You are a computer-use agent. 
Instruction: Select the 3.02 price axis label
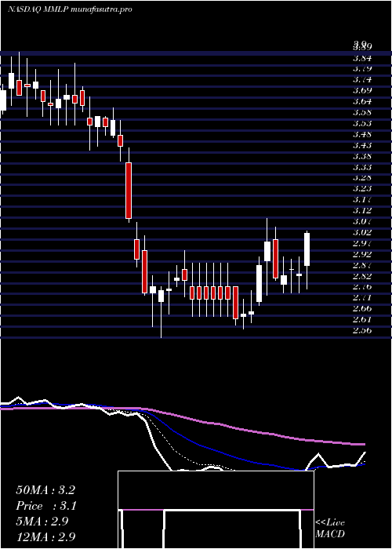[x=362, y=232]
